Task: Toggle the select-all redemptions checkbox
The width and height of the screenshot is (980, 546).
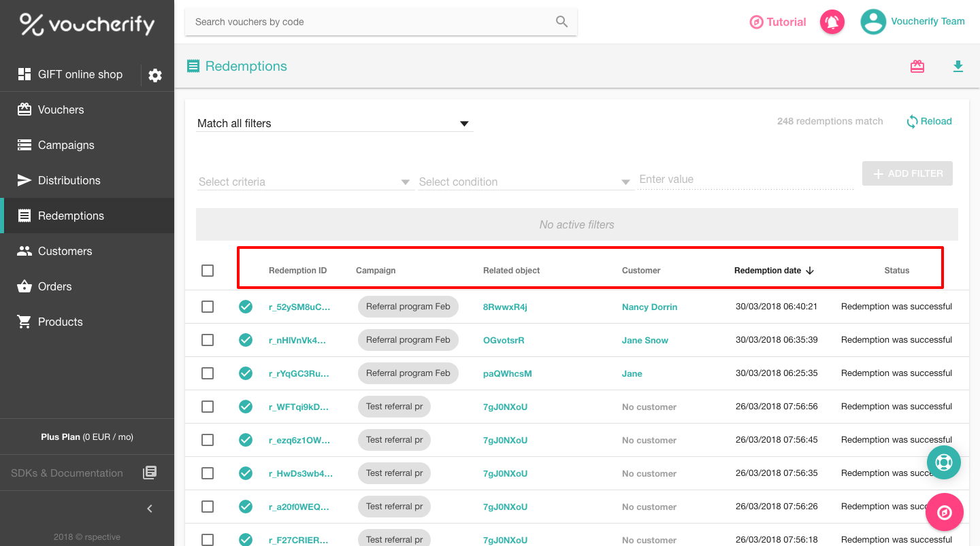Action: (x=208, y=271)
